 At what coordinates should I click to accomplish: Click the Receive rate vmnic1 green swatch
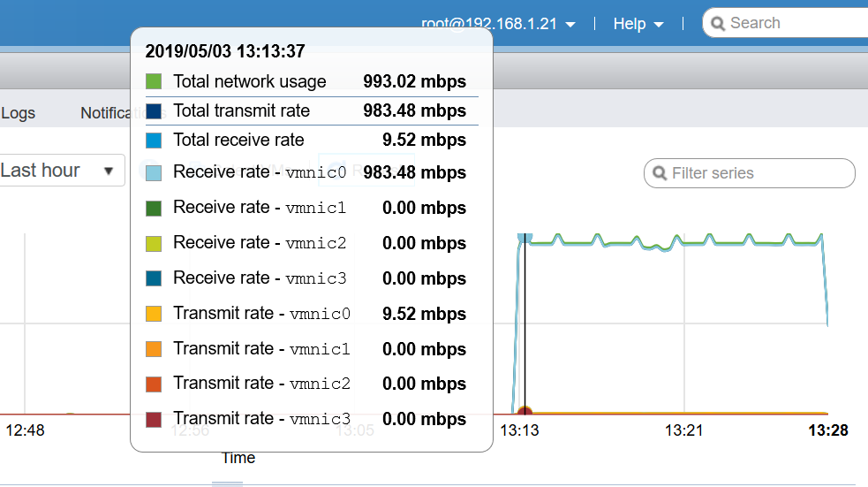point(154,208)
